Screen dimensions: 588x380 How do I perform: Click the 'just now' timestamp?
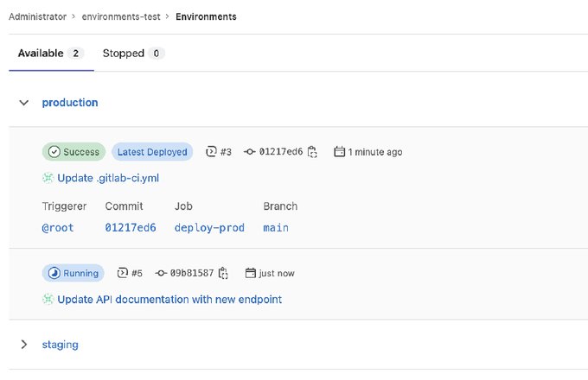pyautogui.click(x=277, y=273)
